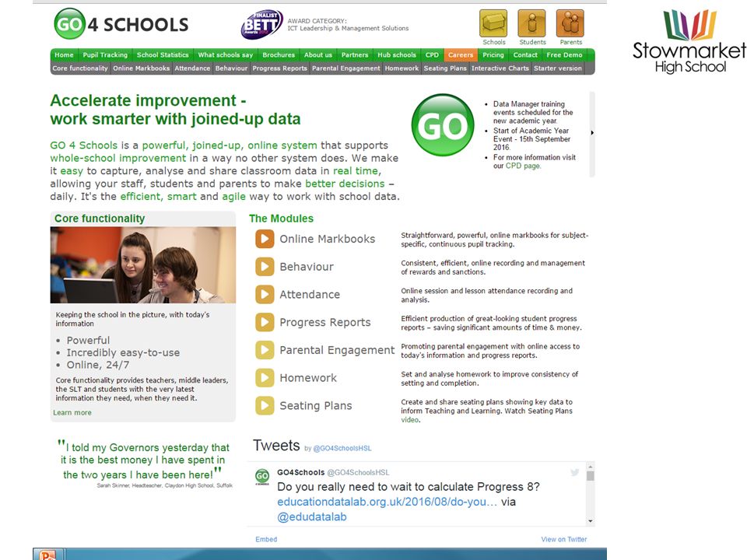This screenshot has width=747, height=560.
Task: Open the Free Demo menu item
Action: click(565, 54)
